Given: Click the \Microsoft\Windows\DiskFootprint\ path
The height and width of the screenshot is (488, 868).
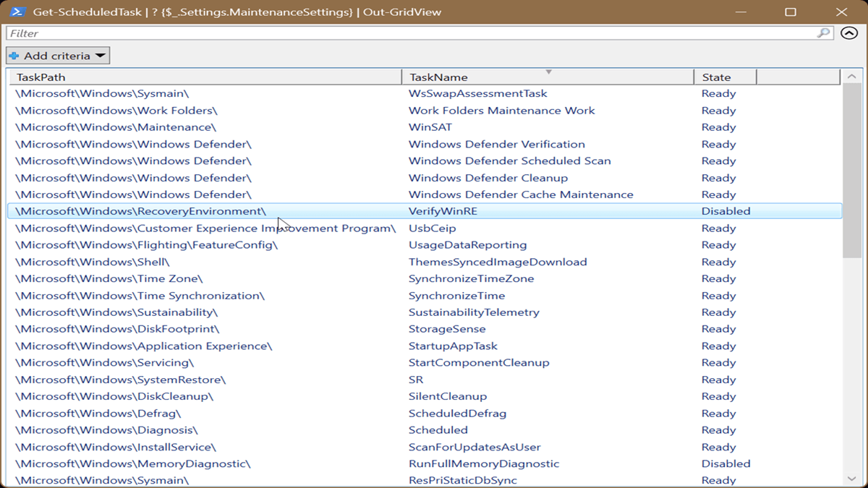Looking at the screenshot, I should [x=117, y=329].
